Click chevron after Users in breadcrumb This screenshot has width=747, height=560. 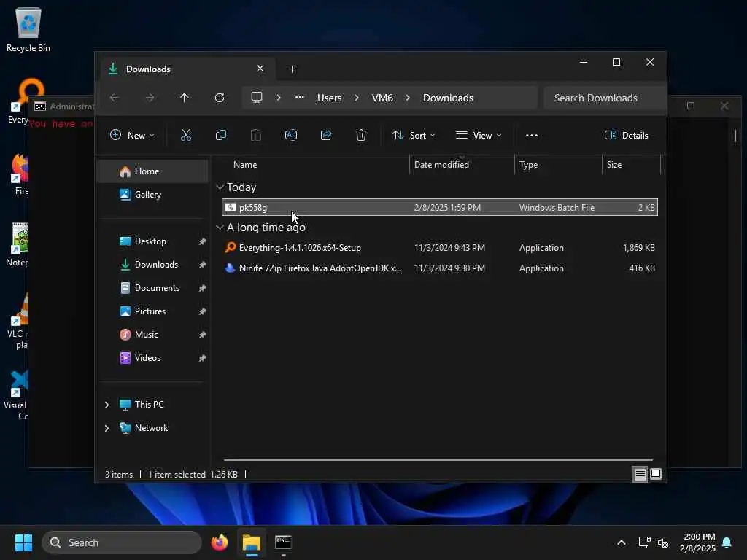(357, 98)
